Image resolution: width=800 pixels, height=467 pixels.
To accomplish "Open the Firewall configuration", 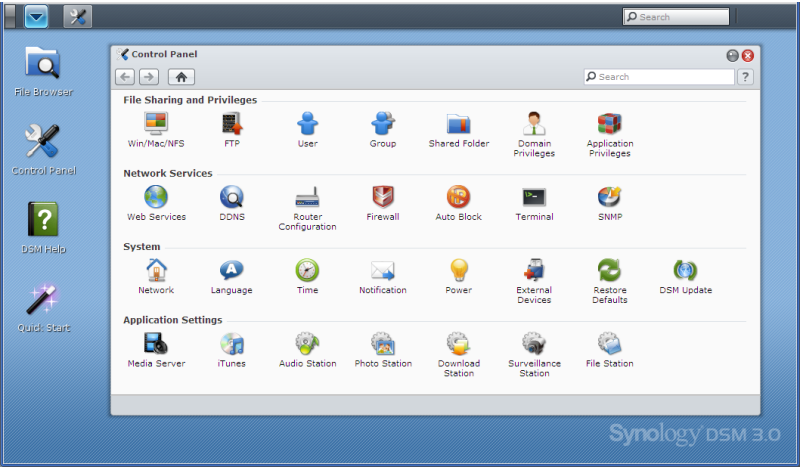I will [383, 197].
